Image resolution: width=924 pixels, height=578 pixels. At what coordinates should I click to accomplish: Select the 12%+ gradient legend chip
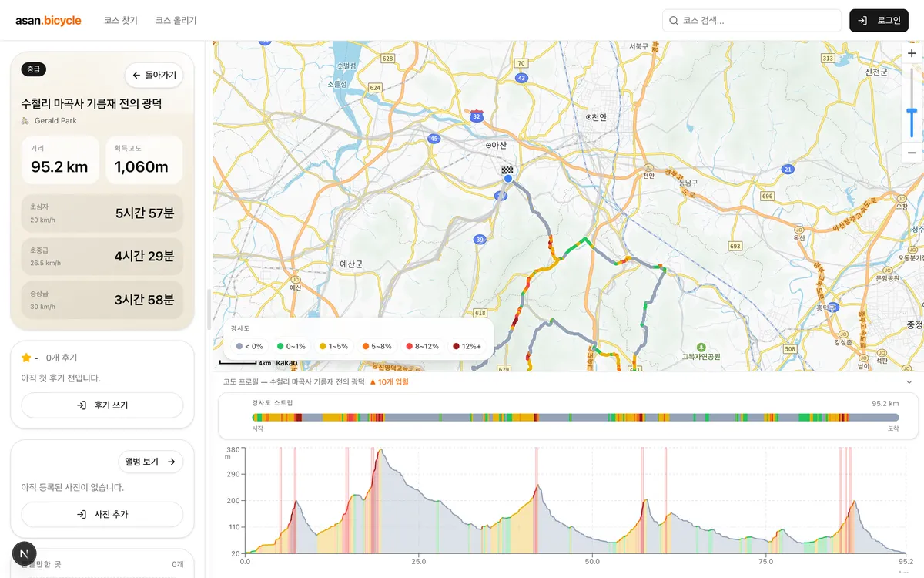click(x=467, y=346)
